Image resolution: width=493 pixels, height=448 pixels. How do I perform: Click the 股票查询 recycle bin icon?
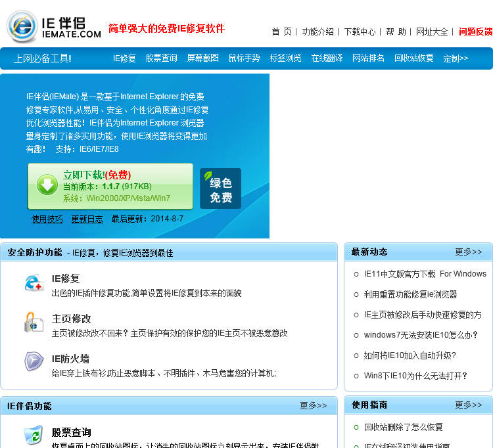click(34, 435)
